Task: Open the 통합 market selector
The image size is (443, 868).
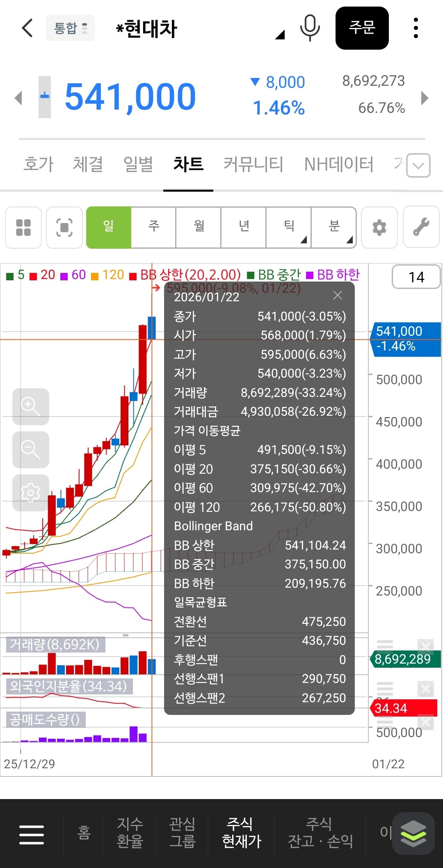Action: pos(71,28)
